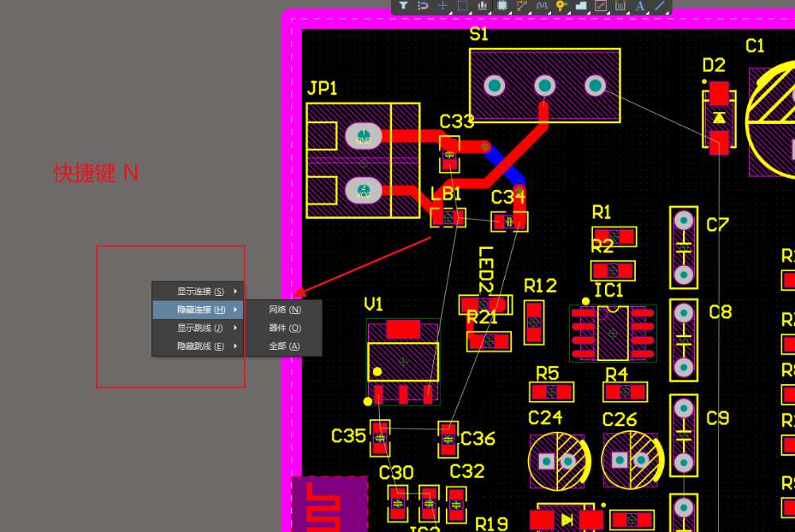This screenshot has width=795, height=532.
Task: Click the selection filter funnel icon
Action: (x=403, y=6)
